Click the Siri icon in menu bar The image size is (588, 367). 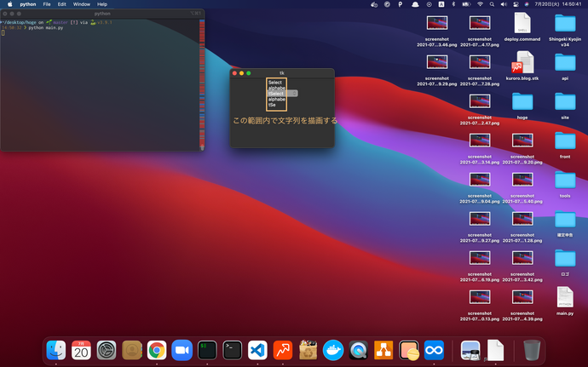click(527, 4)
